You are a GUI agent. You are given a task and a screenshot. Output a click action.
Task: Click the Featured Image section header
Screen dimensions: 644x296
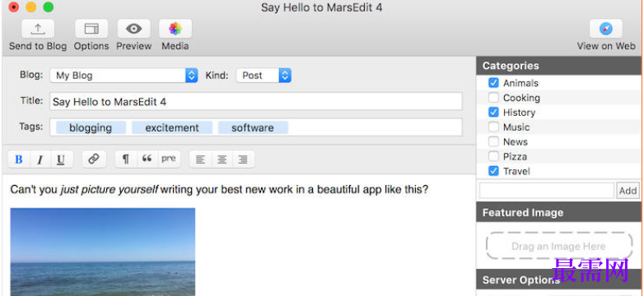click(558, 212)
